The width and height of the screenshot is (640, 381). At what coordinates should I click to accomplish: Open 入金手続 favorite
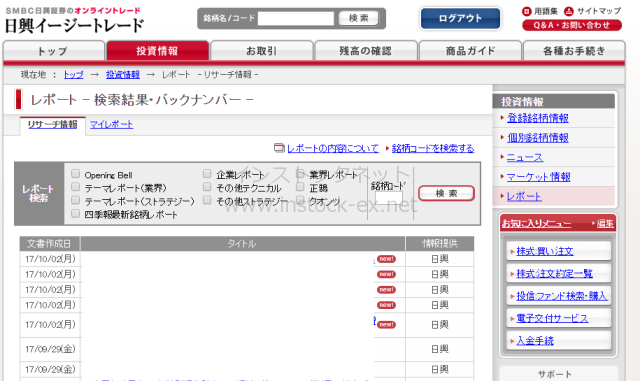pyautogui.click(x=535, y=341)
